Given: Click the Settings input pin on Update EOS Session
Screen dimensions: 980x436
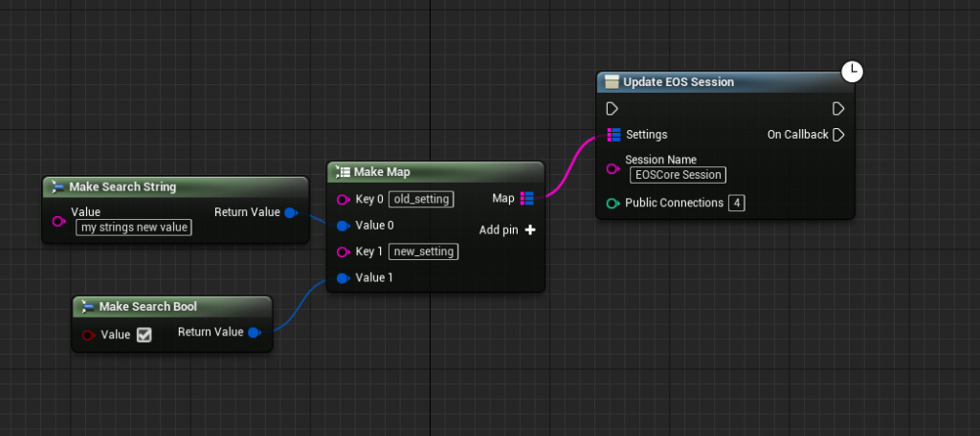Looking at the screenshot, I should pyautogui.click(x=613, y=135).
